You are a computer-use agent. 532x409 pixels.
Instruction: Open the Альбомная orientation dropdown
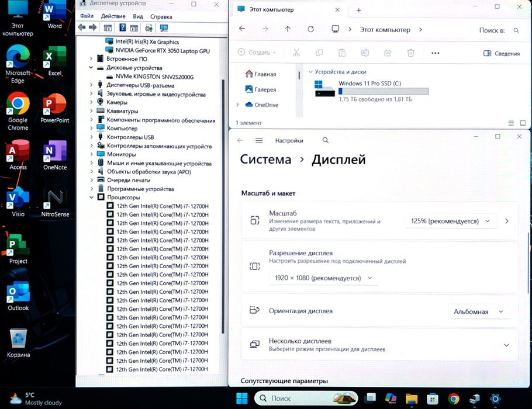pos(479,311)
